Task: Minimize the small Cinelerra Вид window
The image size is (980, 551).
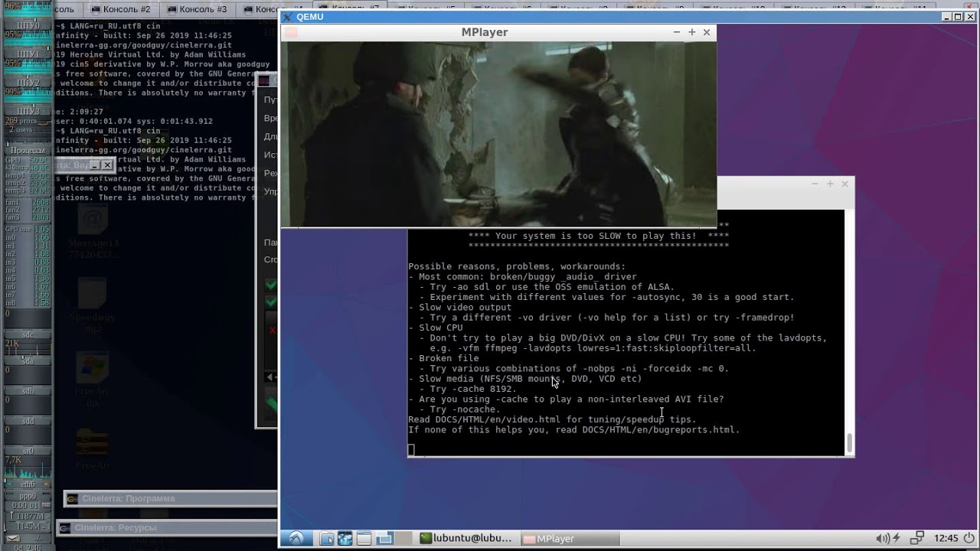Action: point(95,165)
